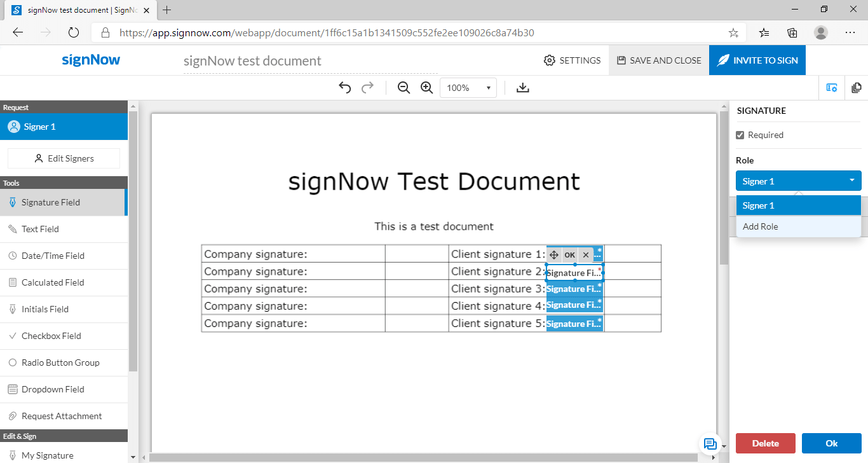This screenshot has height=463, width=868.
Task: Select the Radio Button Group tool
Action: pos(64,363)
